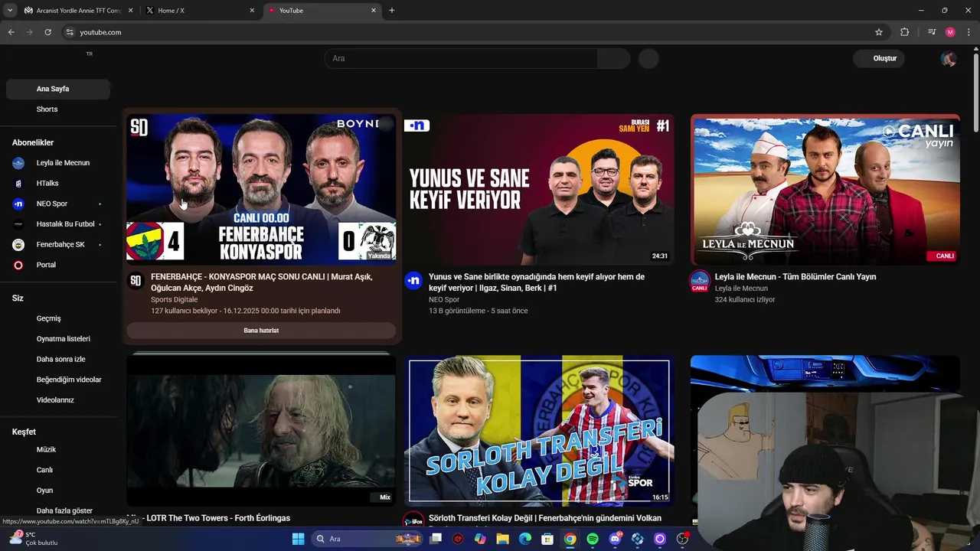
Task: Reload the YouTube page
Action: 47,32
